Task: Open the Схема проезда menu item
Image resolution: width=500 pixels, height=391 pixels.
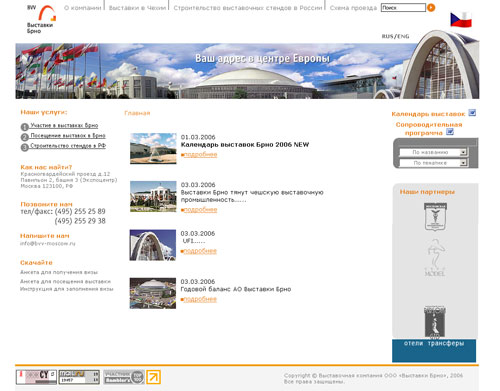Action: coord(353,8)
